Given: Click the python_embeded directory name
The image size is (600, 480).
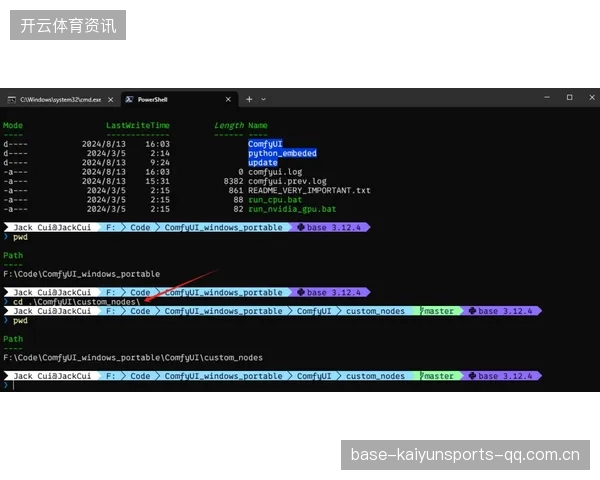Looking at the screenshot, I should coord(282,153).
